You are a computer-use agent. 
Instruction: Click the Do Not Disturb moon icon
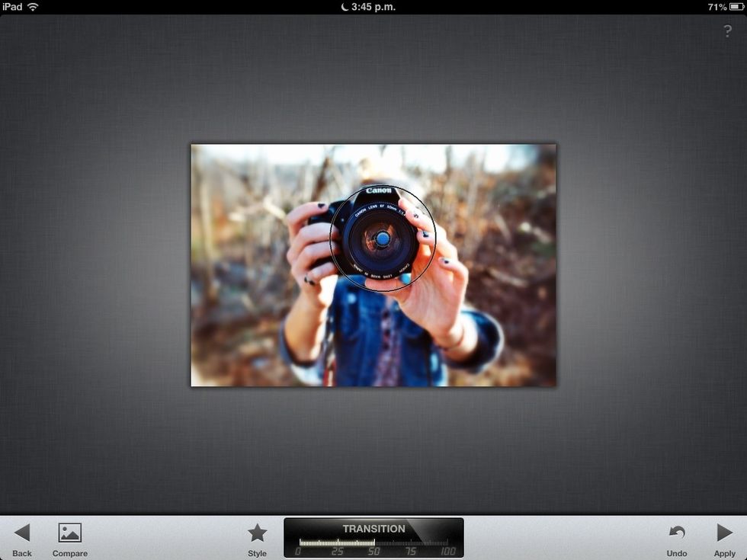(345, 7)
